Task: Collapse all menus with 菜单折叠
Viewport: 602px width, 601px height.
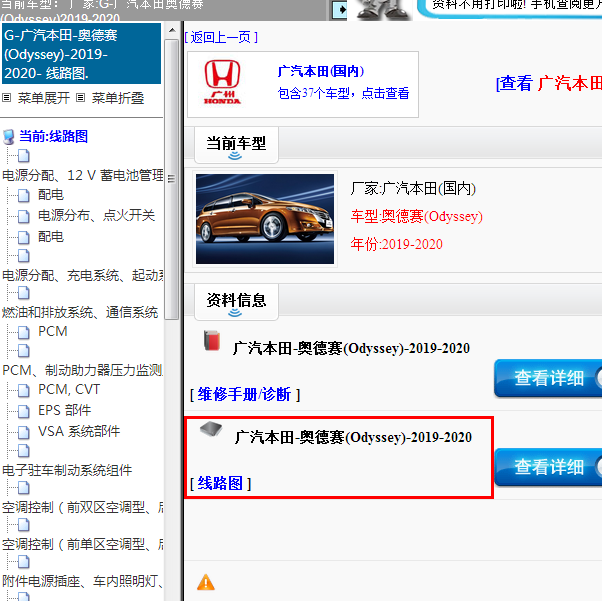Action: pos(118,98)
